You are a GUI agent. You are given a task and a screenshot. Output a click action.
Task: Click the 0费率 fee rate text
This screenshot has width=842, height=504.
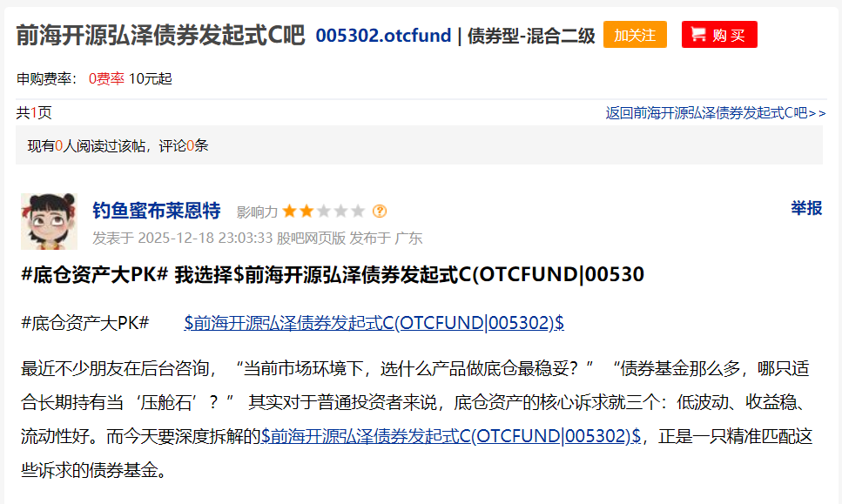click(x=106, y=79)
